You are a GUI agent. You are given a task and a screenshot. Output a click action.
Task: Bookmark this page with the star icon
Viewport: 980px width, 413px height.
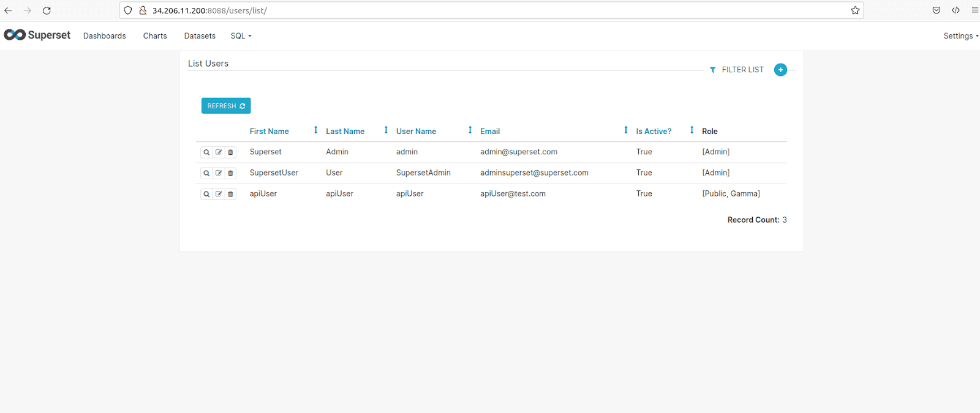coord(855,10)
